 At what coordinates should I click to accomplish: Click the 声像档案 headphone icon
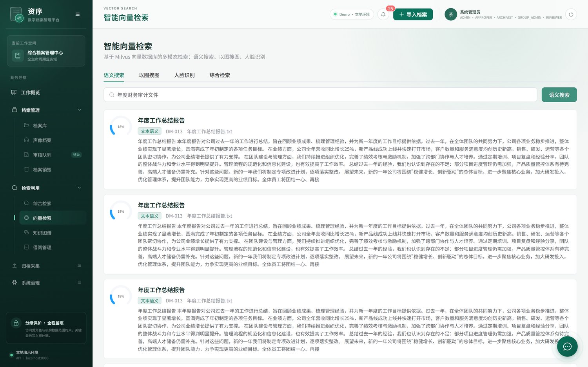26,140
